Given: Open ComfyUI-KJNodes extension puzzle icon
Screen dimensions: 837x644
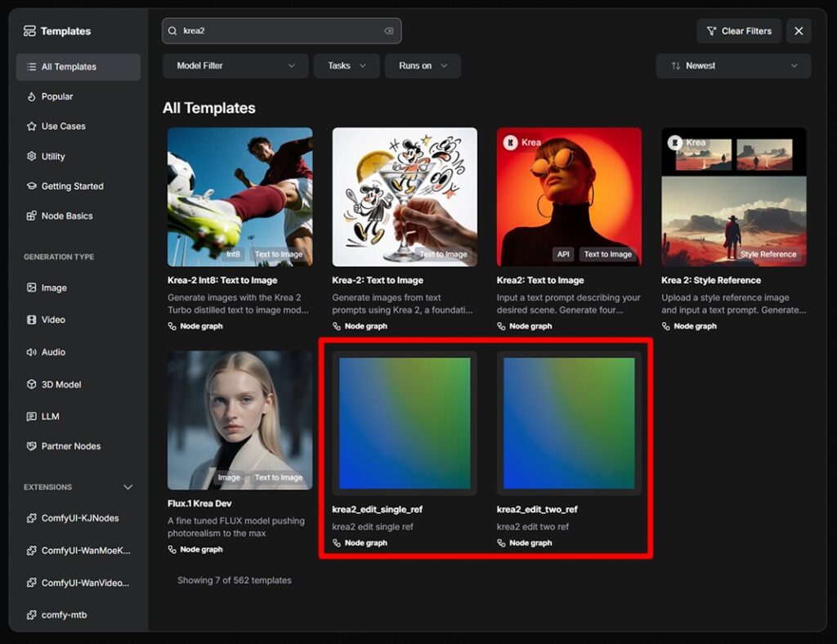Looking at the screenshot, I should coord(32,518).
